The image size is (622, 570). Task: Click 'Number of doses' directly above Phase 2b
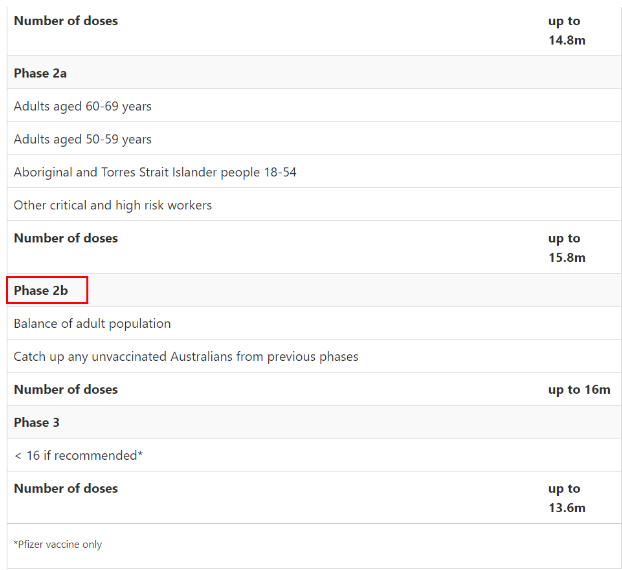pos(66,238)
